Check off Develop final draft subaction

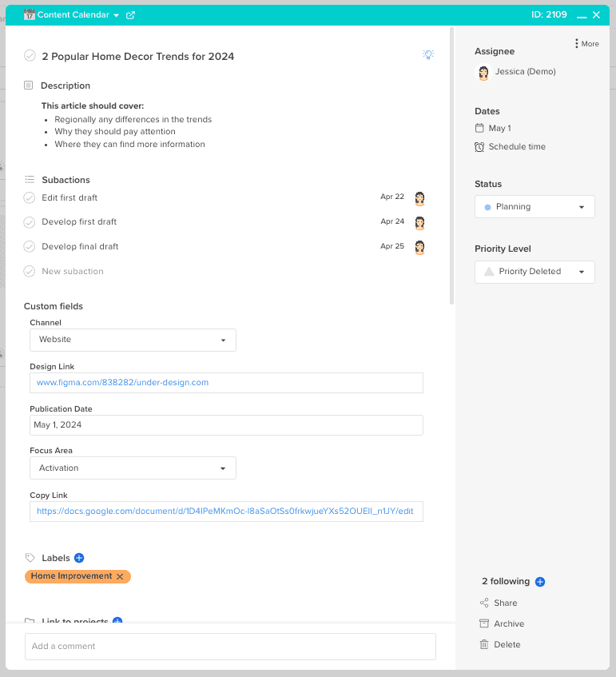(30, 246)
